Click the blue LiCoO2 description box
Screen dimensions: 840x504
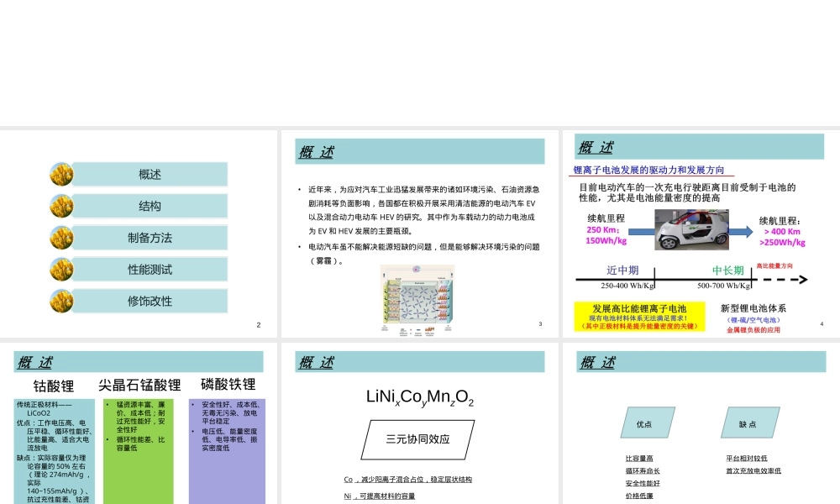54,451
